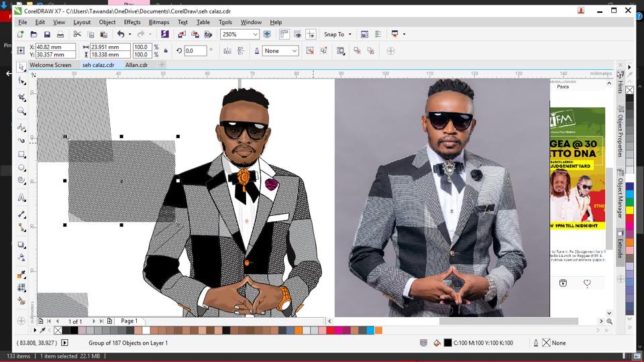Select the Transparency tool
Screen dimensions: 644x362
pos(21,257)
